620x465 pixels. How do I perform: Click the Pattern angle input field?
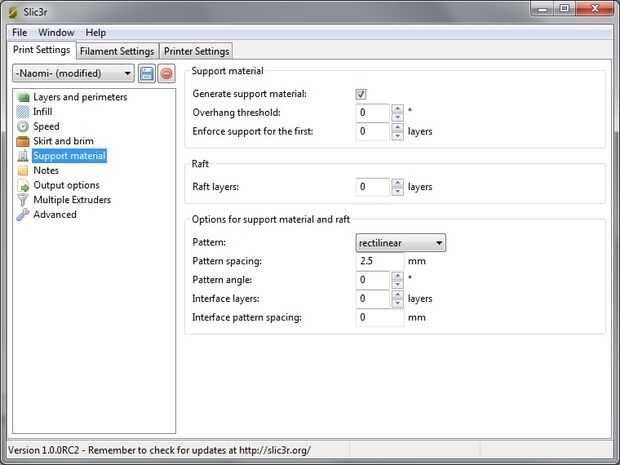[x=373, y=280]
